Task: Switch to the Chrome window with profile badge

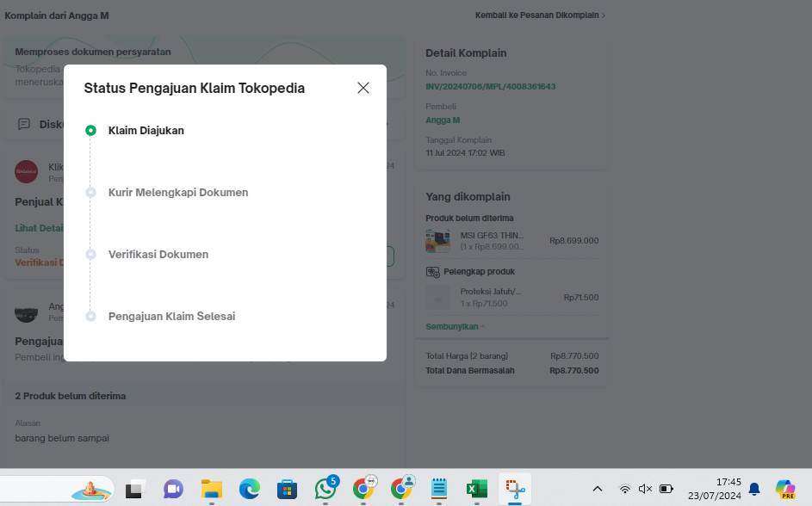Action: [x=401, y=489]
